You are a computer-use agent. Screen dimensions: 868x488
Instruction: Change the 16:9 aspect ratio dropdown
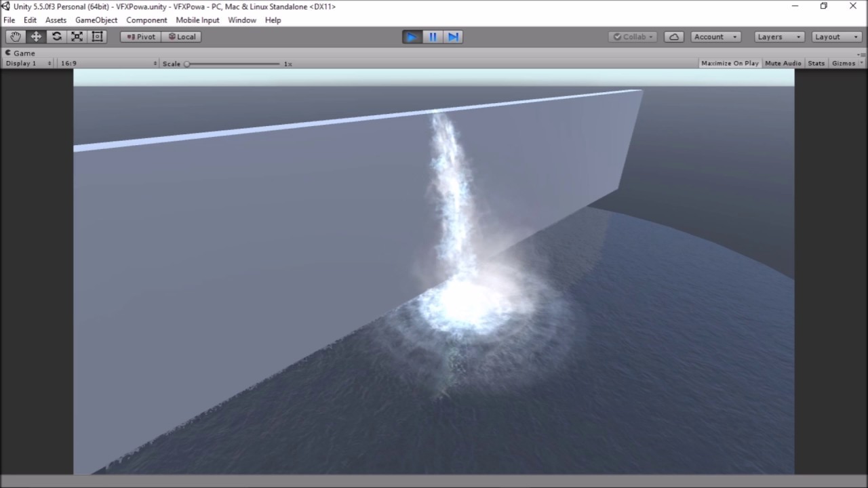tap(105, 63)
